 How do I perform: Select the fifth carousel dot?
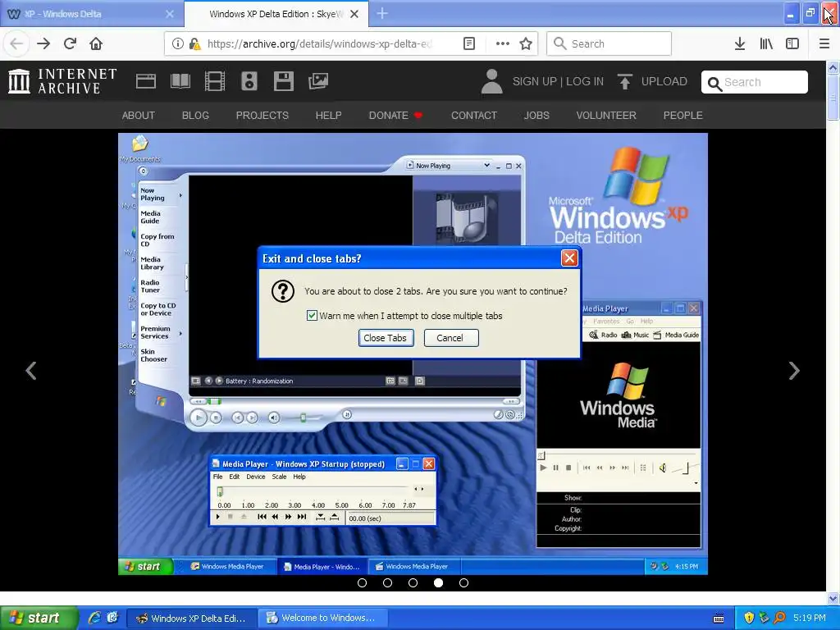click(x=464, y=582)
